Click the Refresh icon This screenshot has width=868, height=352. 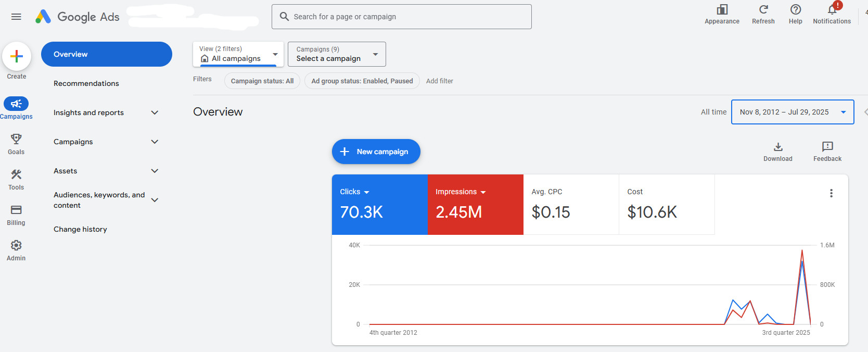(x=763, y=10)
